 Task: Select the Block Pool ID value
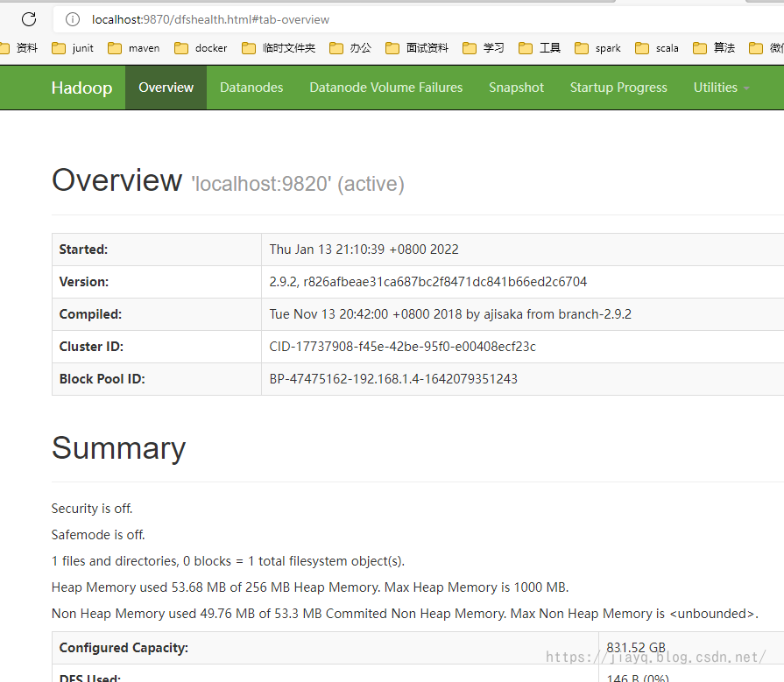tap(393, 379)
